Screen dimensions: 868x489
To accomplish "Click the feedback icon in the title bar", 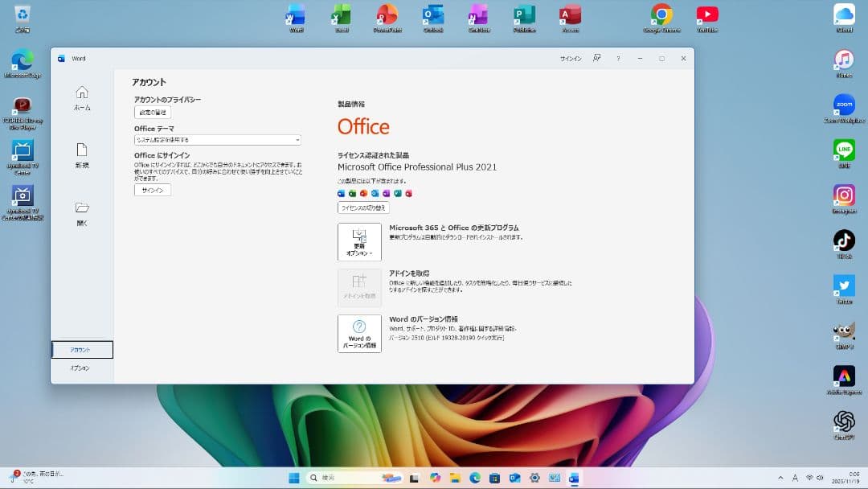I will click(x=596, y=58).
